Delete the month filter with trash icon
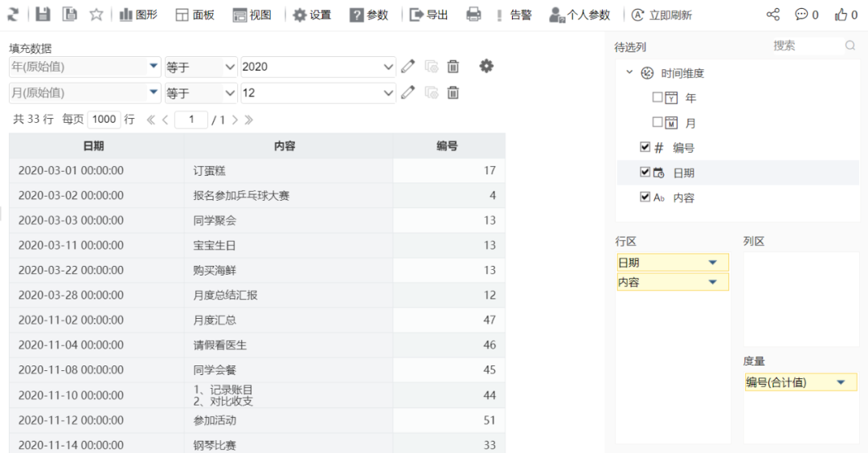The image size is (868, 453). point(452,92)
